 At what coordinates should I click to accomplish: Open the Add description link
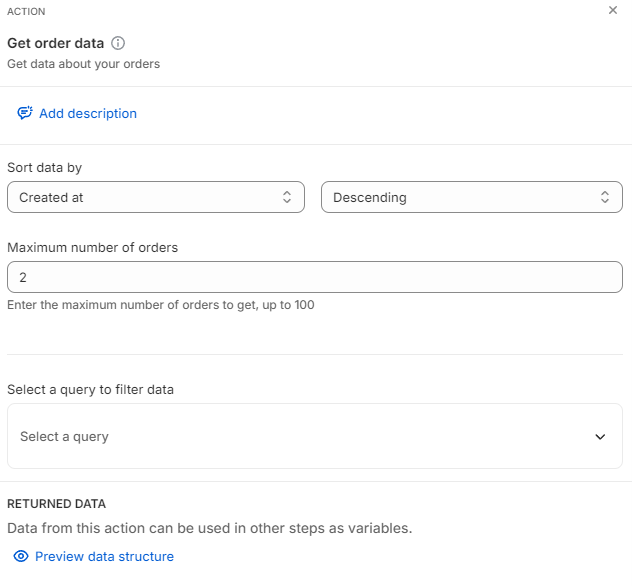point(88,114)
